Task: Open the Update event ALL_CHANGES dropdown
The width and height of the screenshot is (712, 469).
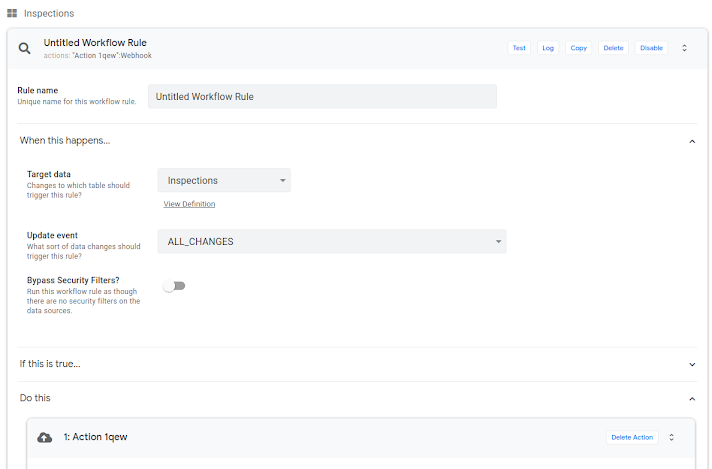Action: pyautogui.click(x=331, y=241)
